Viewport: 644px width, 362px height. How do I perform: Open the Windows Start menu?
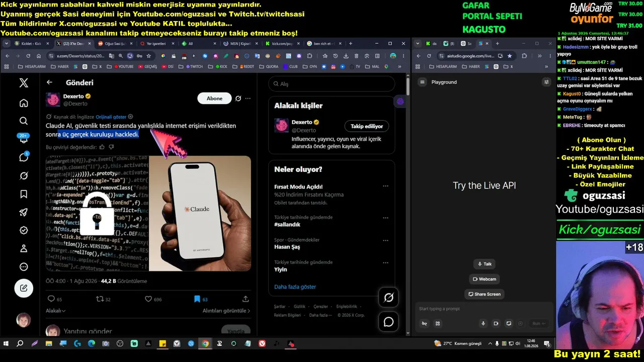point(6,344)
